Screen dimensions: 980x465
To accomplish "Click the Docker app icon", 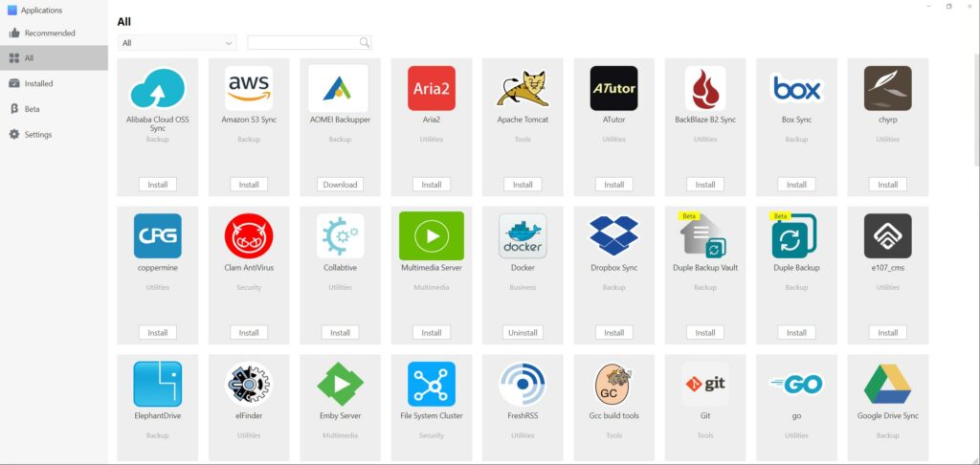I will pos(523,236).
